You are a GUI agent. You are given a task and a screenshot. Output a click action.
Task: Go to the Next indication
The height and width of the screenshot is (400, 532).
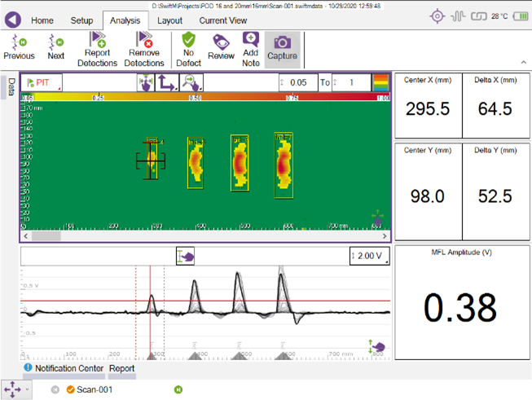click(55, 46)
